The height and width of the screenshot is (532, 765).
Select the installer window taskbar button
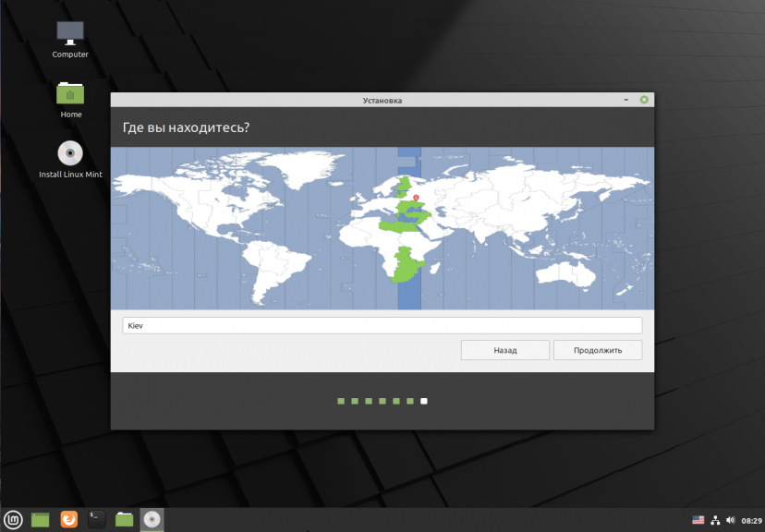point(152,520)
